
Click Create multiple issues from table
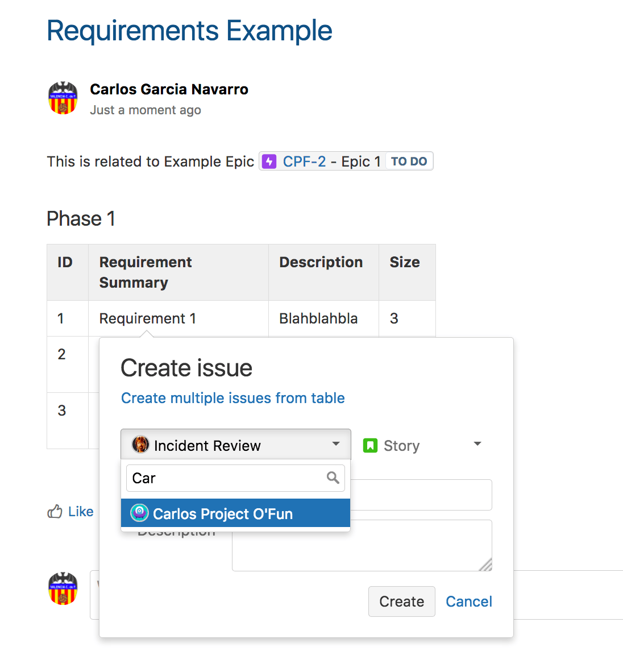(232, 398)
